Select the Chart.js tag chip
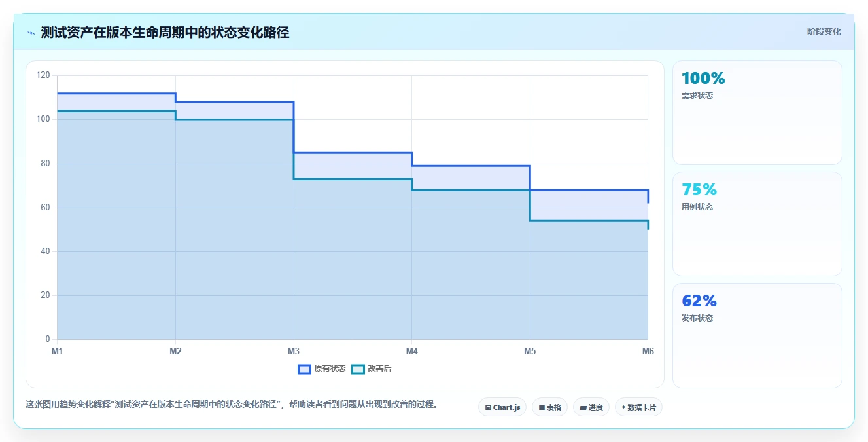The height and width of the screenshot is (442, 868). click(502, 407)
